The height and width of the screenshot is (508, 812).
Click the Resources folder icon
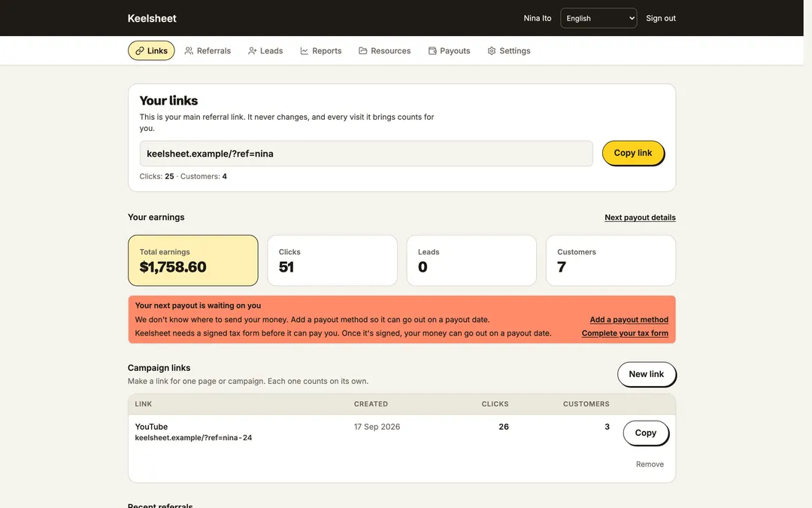click(363, 51)
